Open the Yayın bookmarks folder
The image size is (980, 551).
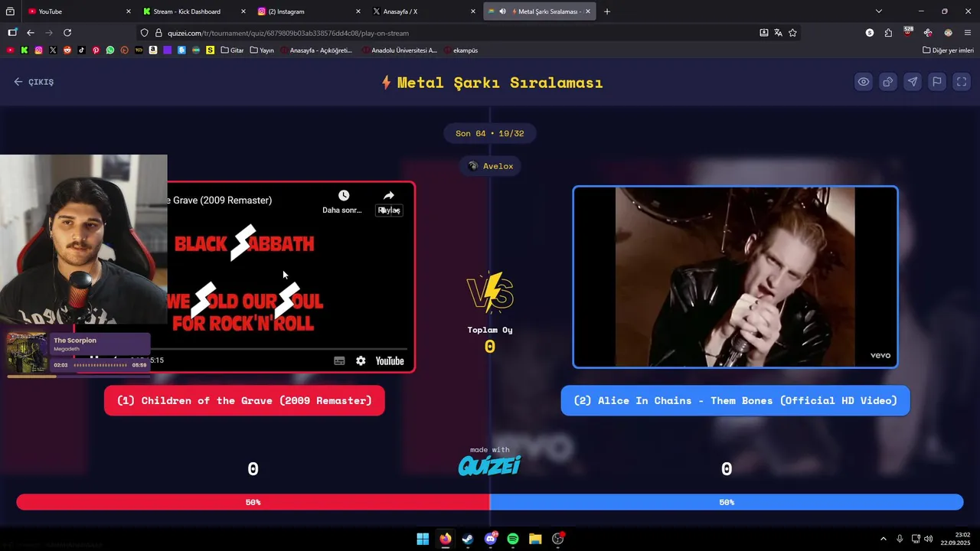coord(262,51)
